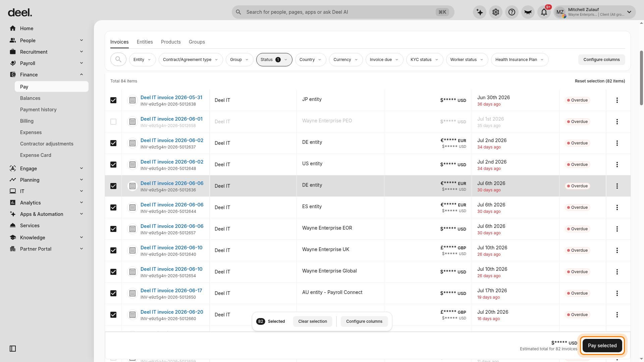
Task: Go to Home via house icon
Action: click(13, 28)
